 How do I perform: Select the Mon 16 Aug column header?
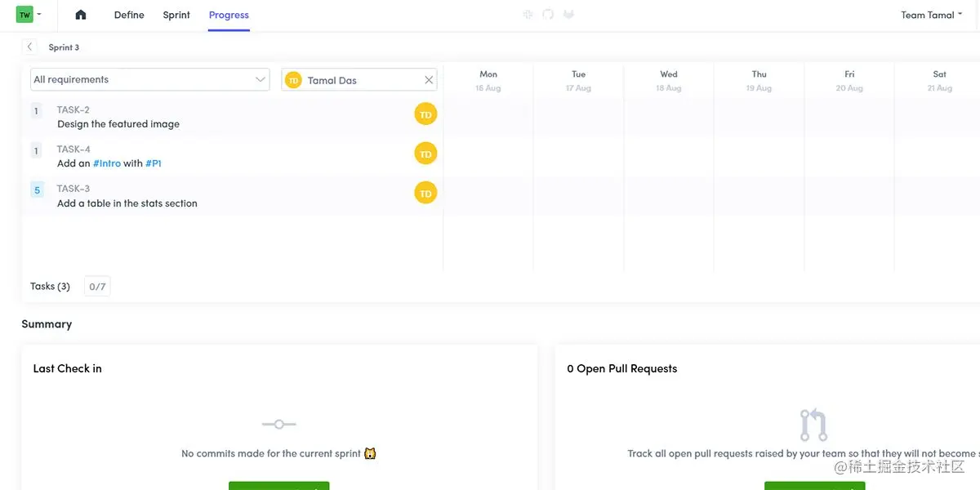pyautogui.click(x=488, y=81)
